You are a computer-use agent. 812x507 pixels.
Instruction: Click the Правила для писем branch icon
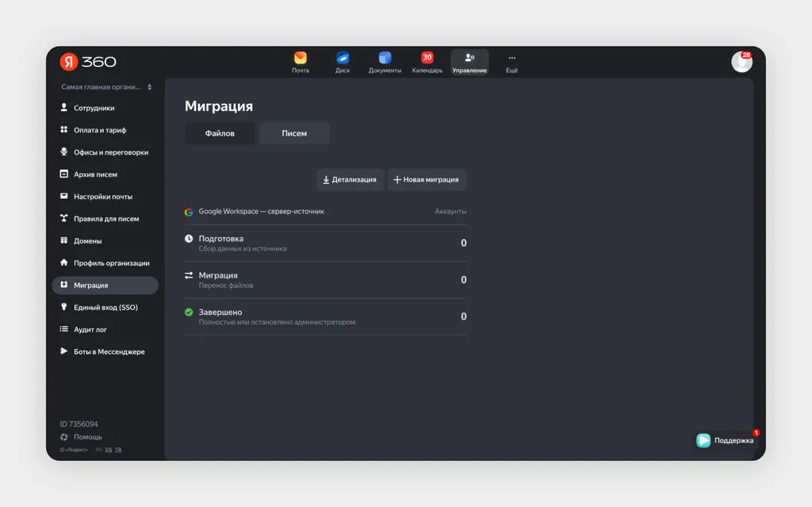tap(63, 218)
